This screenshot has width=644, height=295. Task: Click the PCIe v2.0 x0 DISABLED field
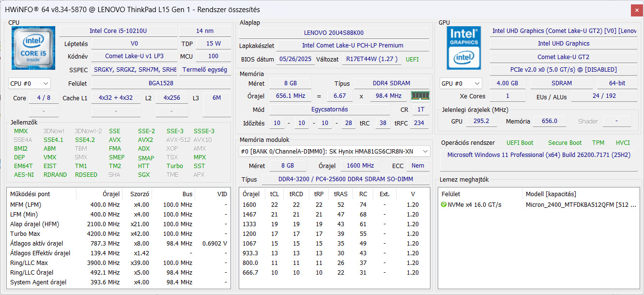pyautogui.click(x=564, y=70)
